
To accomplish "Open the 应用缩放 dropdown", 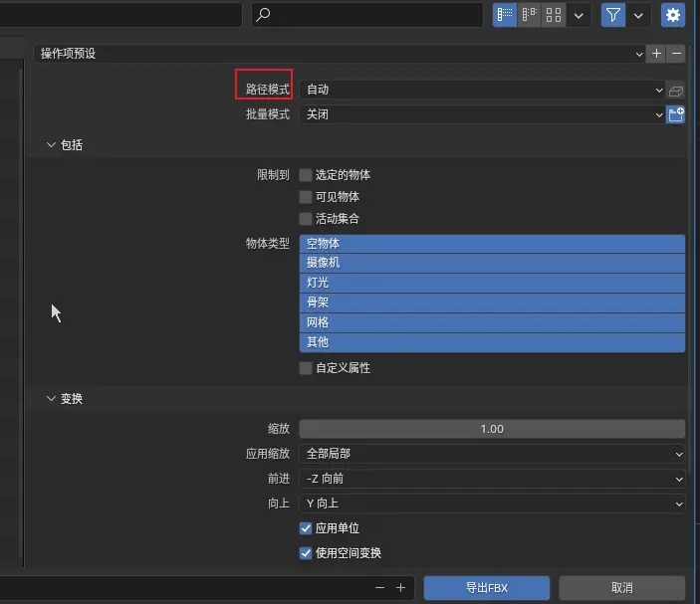I will click(x=492, y=454).
